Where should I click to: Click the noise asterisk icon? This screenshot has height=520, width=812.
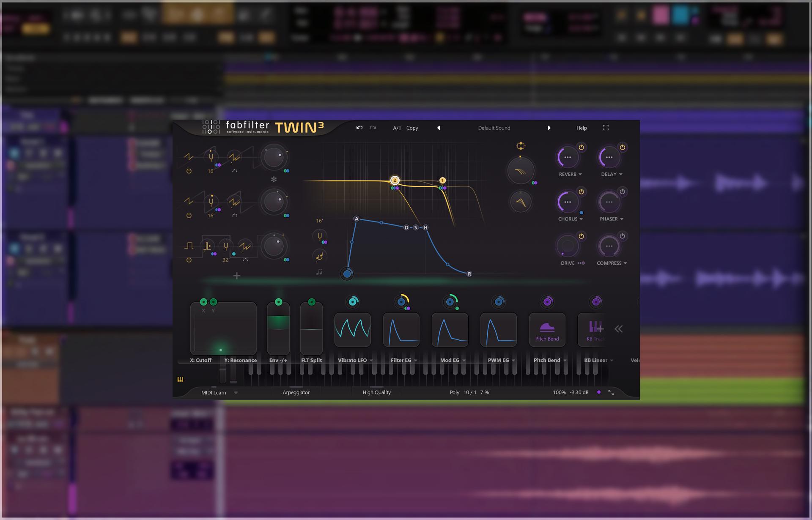274,179
